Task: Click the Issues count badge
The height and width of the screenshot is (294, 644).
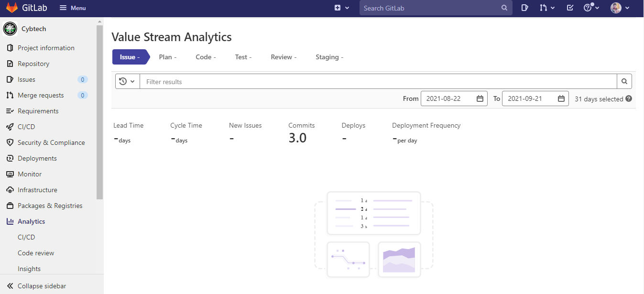Action: [x=83, y=79]
